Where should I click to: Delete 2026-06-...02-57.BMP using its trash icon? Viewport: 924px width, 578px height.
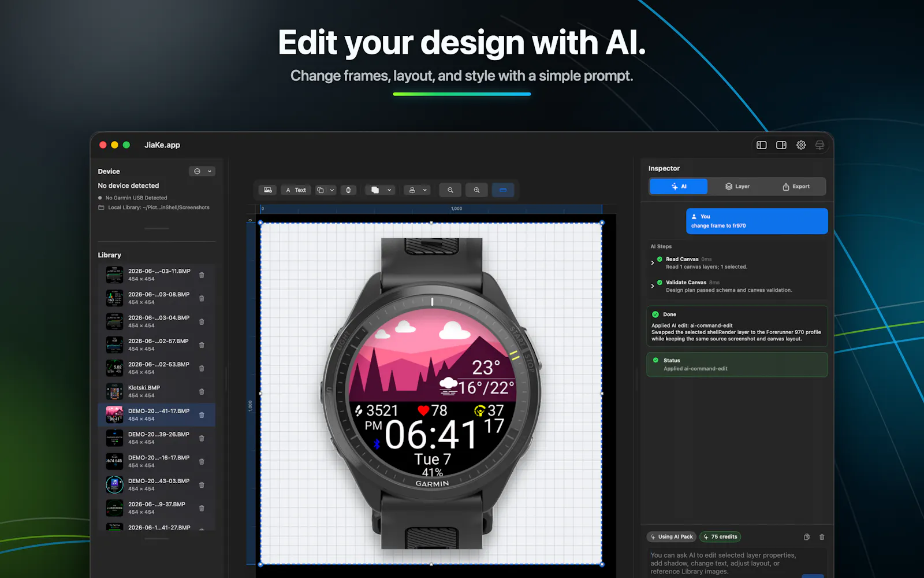pos(202,345)
